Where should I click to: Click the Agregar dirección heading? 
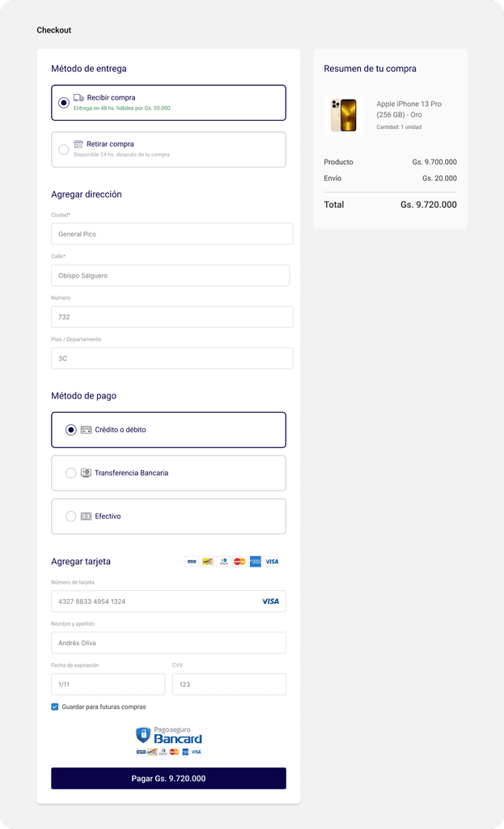click(87, 194)
